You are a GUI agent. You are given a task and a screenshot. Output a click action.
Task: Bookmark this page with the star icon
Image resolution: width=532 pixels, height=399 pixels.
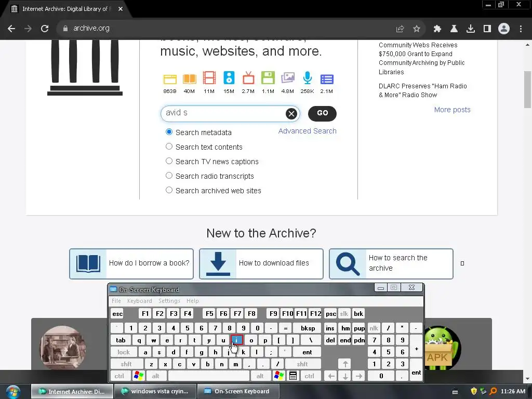(416, 29)
